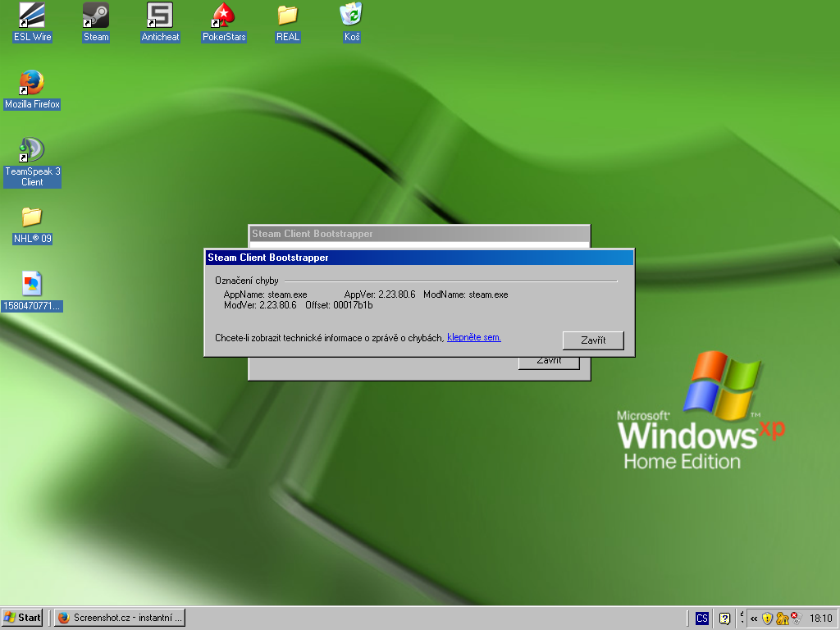Viewport: 840px width, 630px height.
Task: Select the PokerStars desktop icon
Action: pos(224,16)
